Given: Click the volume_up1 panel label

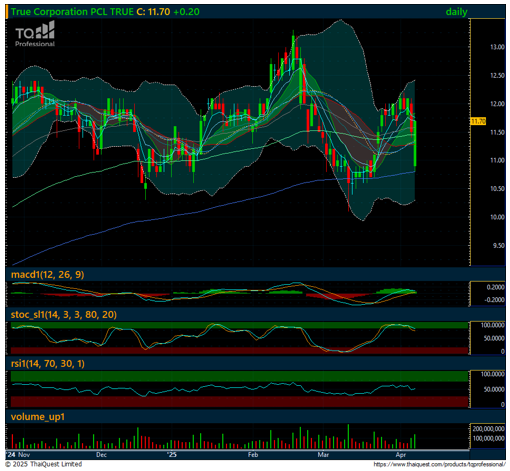Looking at the screenshot, I should point(38,417).
